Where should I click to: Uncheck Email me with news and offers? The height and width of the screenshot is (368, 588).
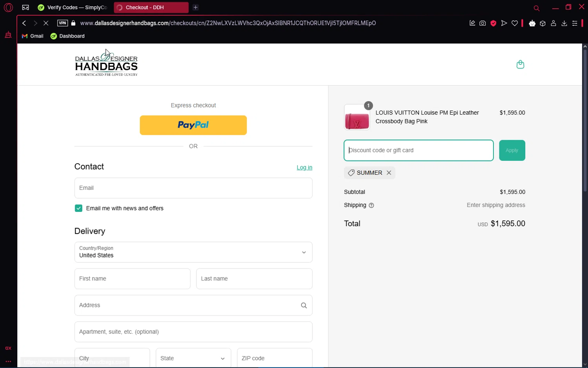(x=78, y=208)
